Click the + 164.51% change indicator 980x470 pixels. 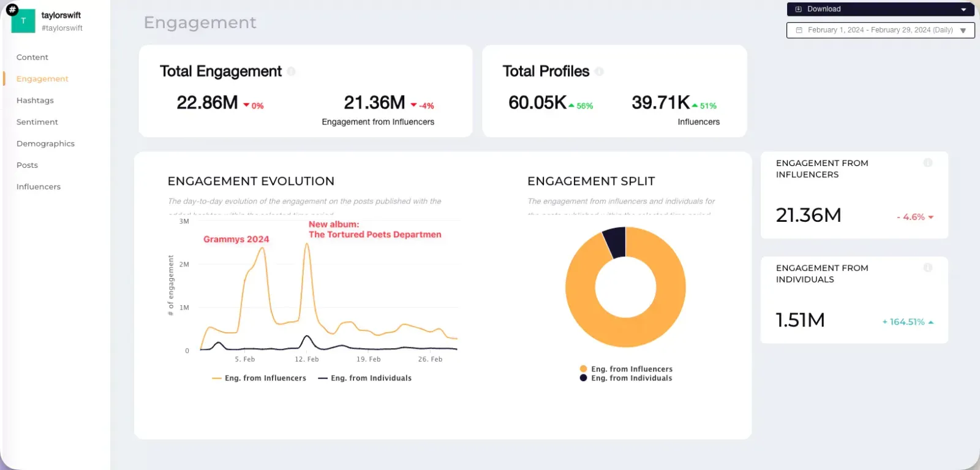click(908, 322)
